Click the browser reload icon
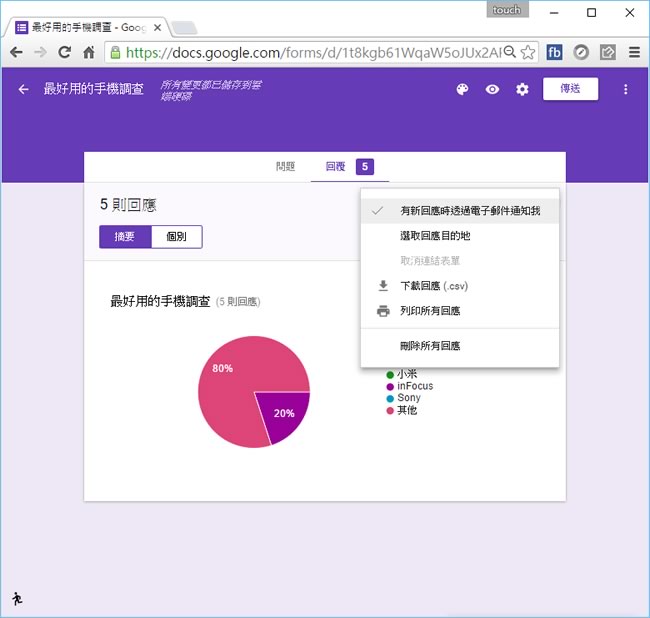 [65, 52]
